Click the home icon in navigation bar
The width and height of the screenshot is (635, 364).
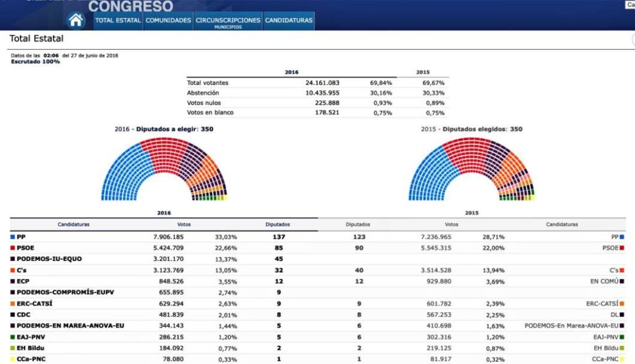click(x=76, y=20)
